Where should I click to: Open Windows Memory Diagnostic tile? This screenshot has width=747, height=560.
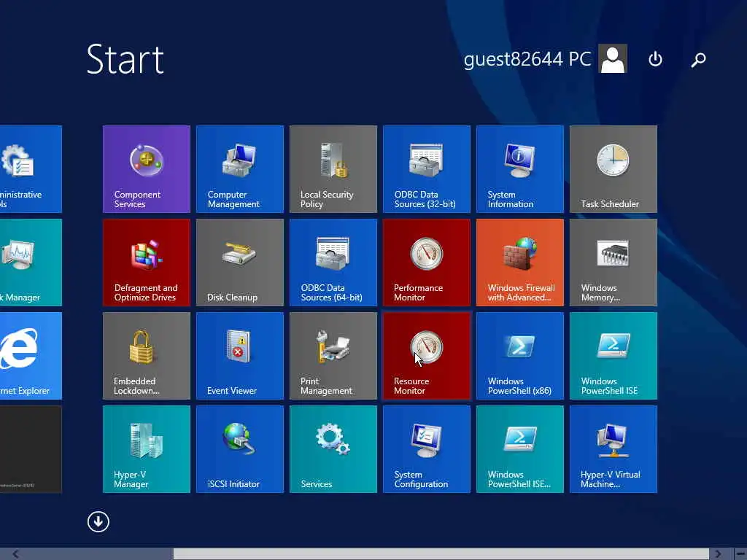613,262
